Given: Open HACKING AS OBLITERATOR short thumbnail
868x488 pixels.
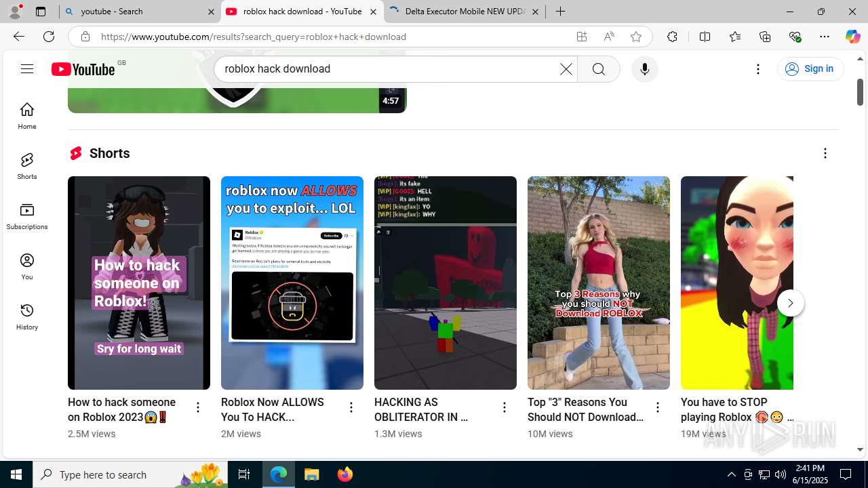Looking at the screenshot, I should 446,283.
